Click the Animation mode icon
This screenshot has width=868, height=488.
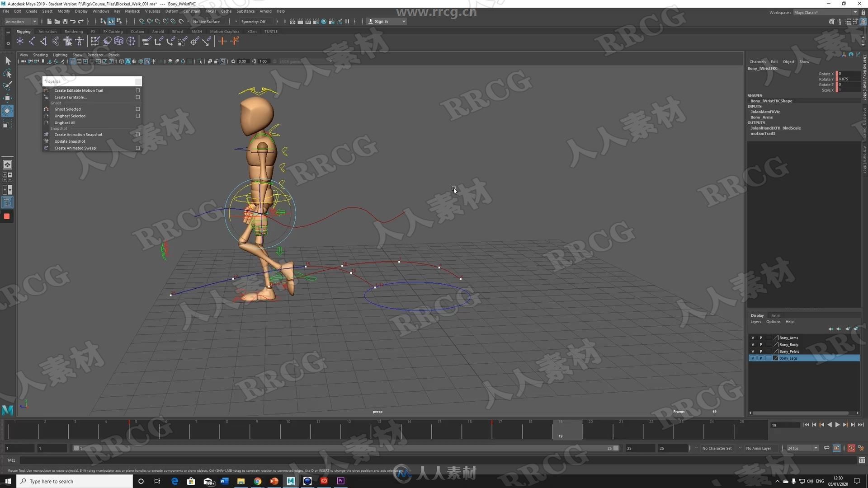pyautogui.click(x=18, y=21)
